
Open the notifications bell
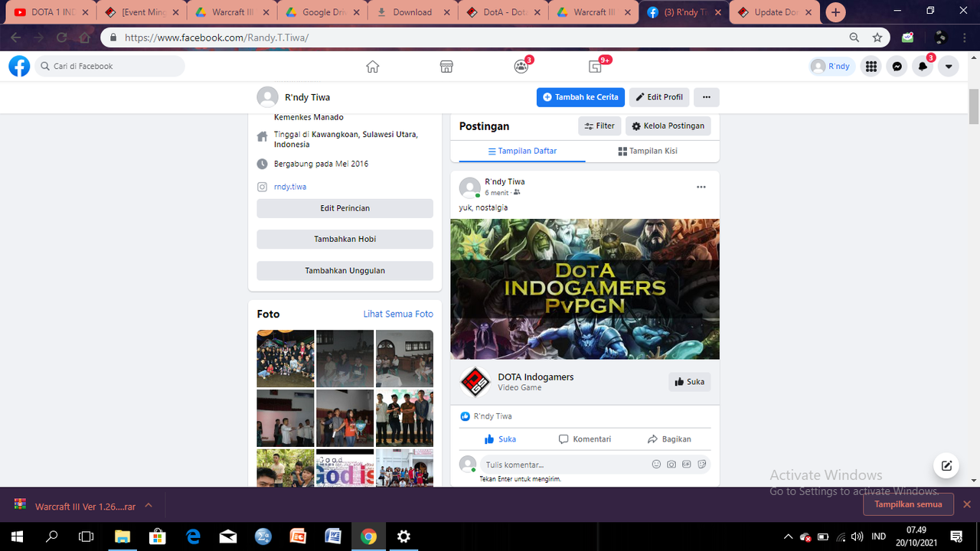[923, 67]
